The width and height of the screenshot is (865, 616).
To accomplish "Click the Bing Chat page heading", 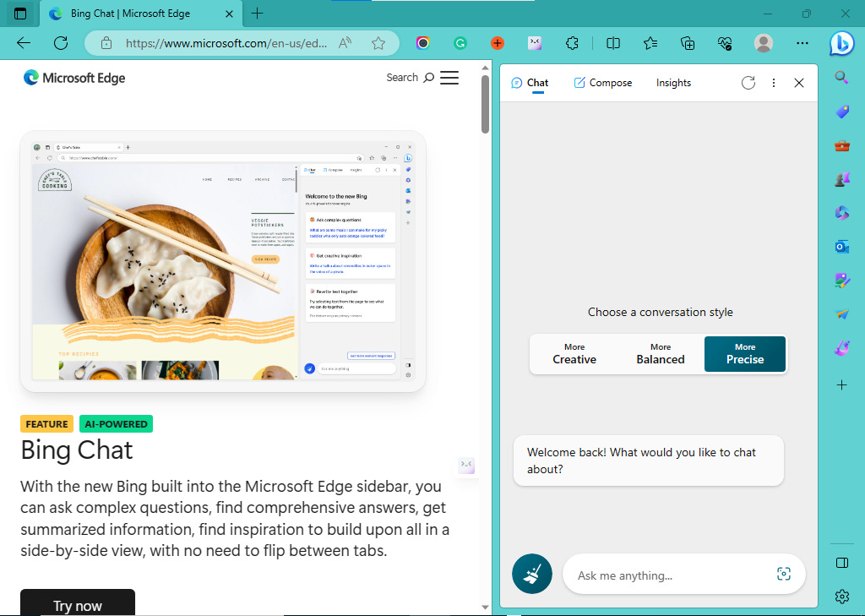I will (x=77, y=450).
